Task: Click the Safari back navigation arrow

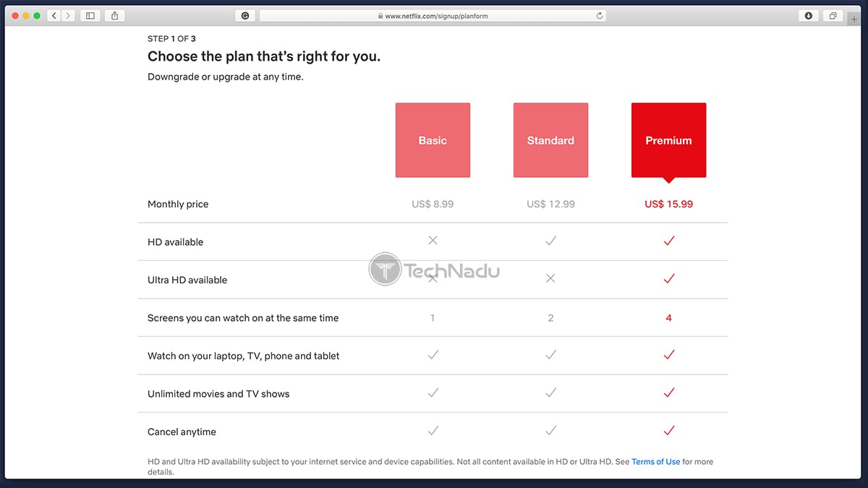Action: (54, 16)
